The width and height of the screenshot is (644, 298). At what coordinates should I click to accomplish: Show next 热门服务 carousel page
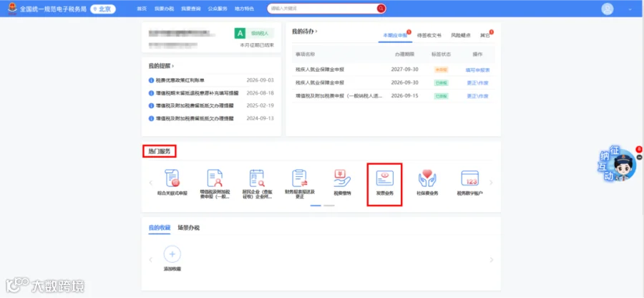point(491,183)
